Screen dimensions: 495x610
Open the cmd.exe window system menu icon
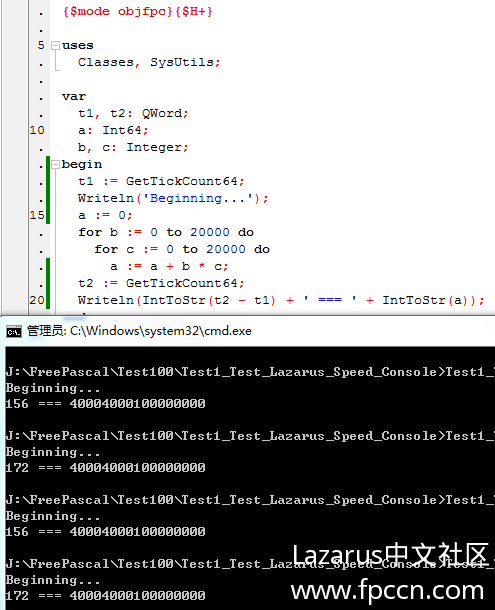click(x=14, y=331)
